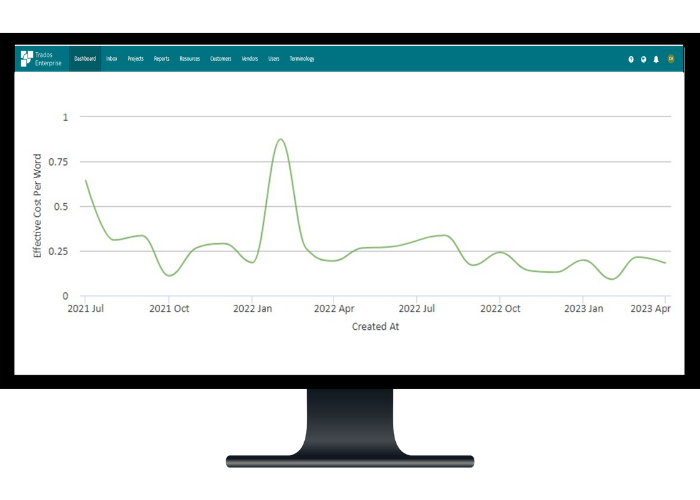This screenshot has width=700, height=500.
Task: Select Users in the navigation bar
Action: (x=274, y=59)
